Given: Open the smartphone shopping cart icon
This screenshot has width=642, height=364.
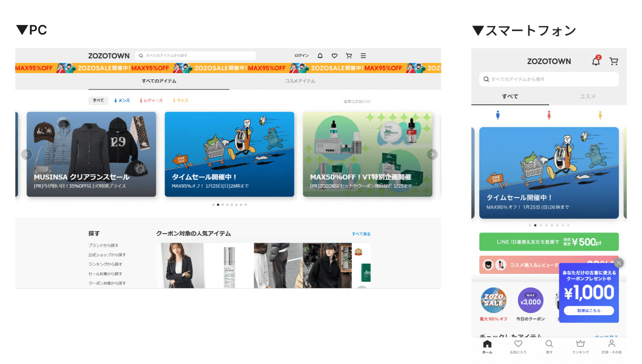Looking at the screenshot, I should coord(614,61).
